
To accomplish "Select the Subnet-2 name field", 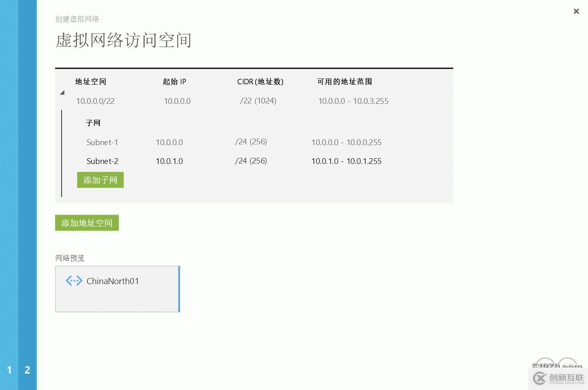I will click(102, 161).
